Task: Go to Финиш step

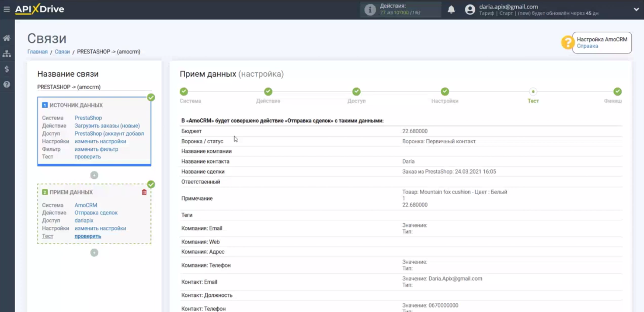Action: (x=618, y=92)
